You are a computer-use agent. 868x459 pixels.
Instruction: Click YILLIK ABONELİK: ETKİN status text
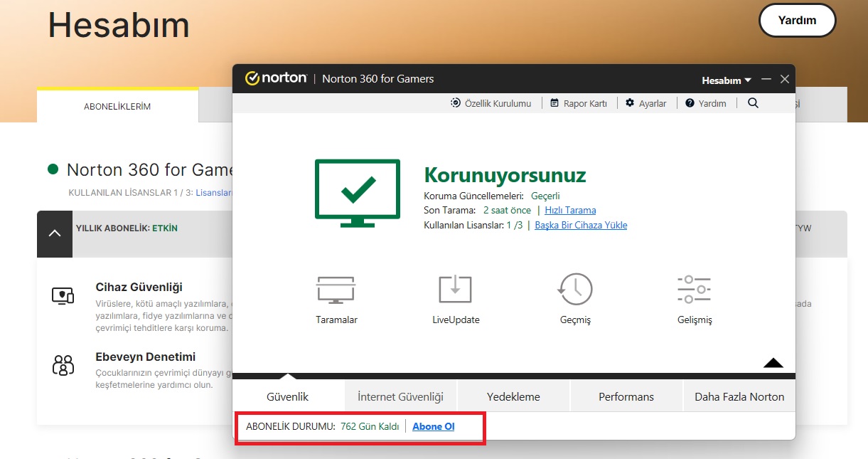coord(127,228)
